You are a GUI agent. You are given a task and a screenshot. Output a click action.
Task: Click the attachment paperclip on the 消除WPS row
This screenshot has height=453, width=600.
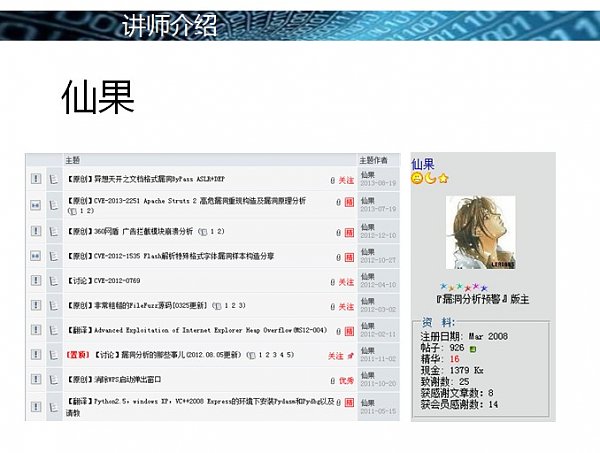click(x=333, y=381)
